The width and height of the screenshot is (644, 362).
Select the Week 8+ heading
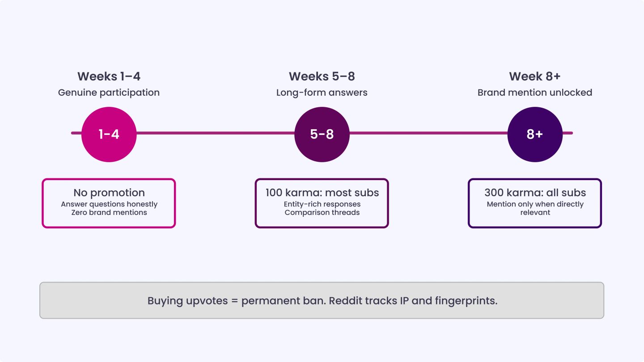(x=535, y=76)
